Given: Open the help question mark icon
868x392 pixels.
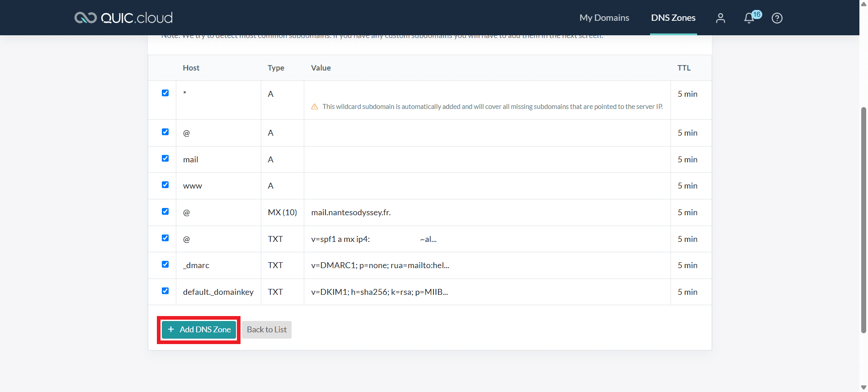Looking at the screenshot, I should pos(777,18).
